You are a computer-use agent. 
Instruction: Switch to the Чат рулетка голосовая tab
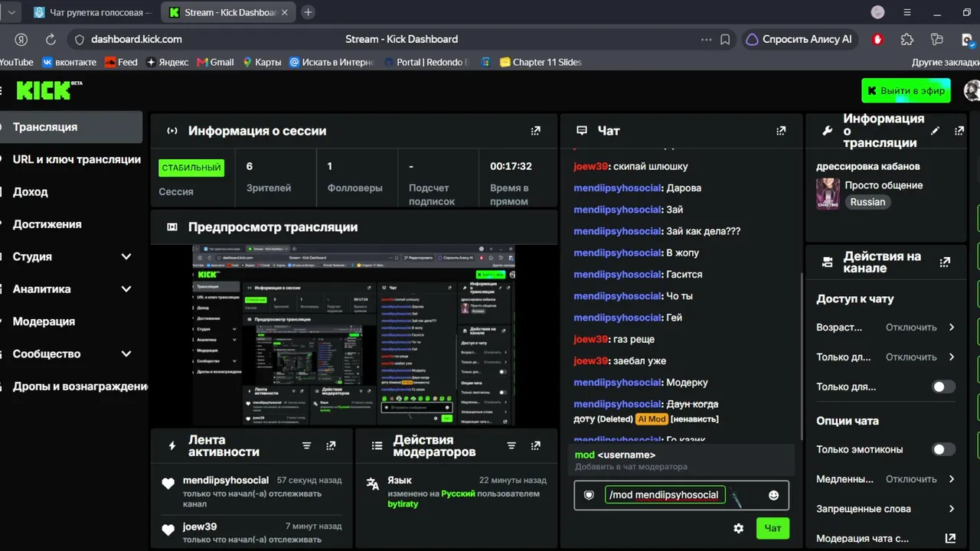pos(93,12)
